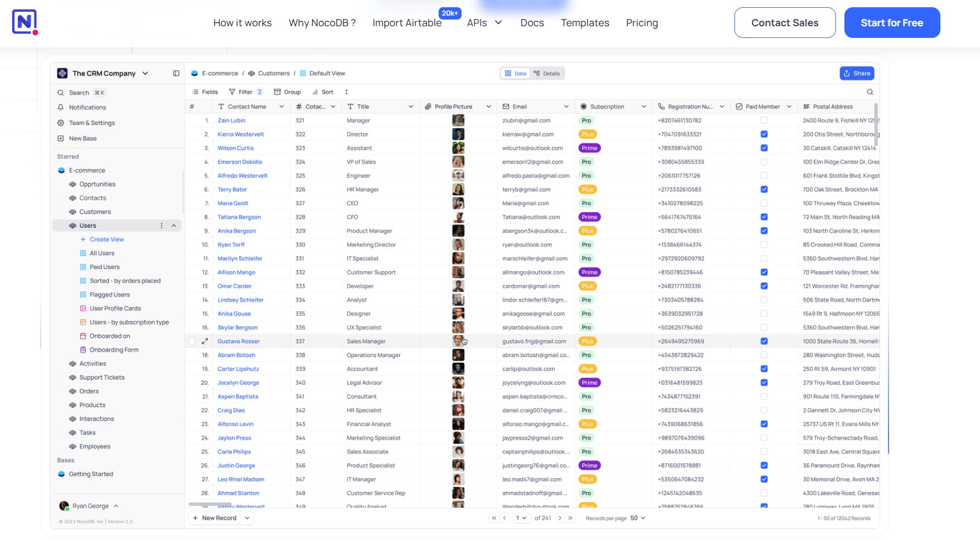This screenshot has width=980, height=540.
Task: Click the Plus subscription tag for Kierra Westervelt
Action: click(588, 134)
